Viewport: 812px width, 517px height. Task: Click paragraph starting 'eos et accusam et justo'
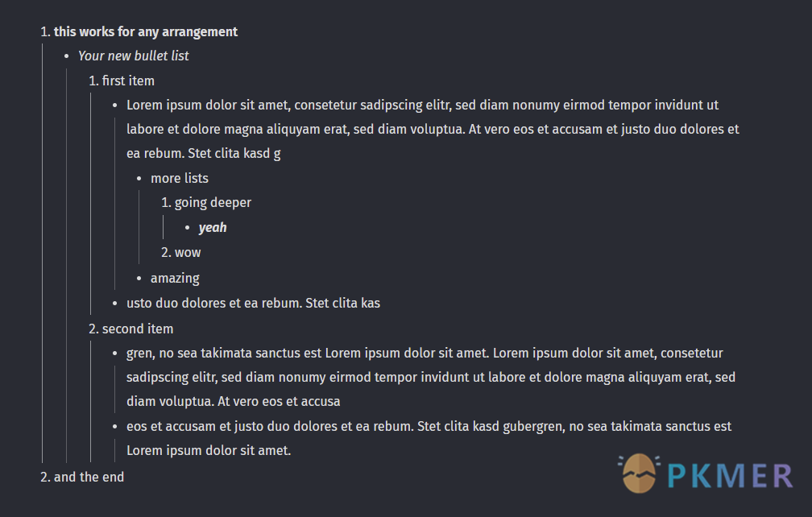[429, 438]
